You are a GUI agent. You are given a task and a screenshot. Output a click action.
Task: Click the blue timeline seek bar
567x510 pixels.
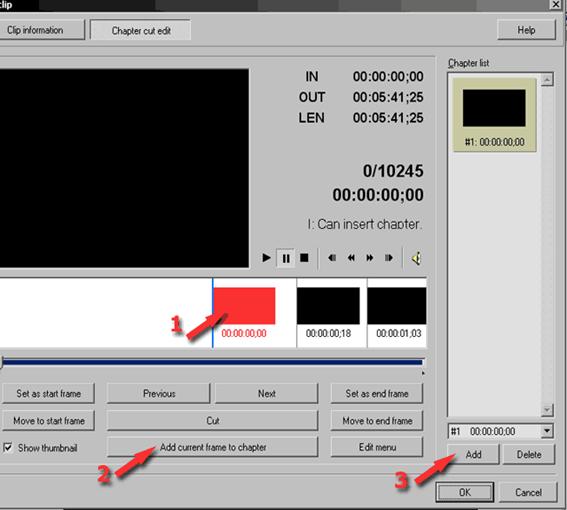[212, 362]
